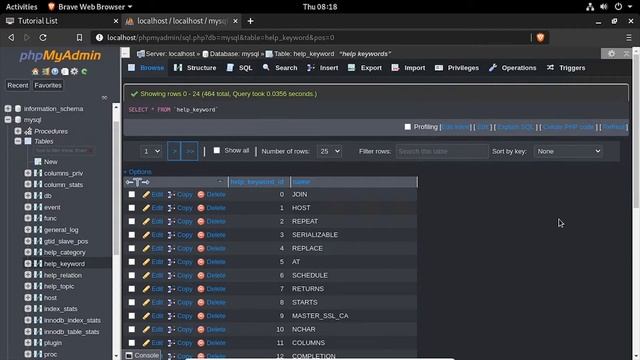Open the Export tab
The image size is (640, 360).
pyautogui.click(x=365, y=68)
